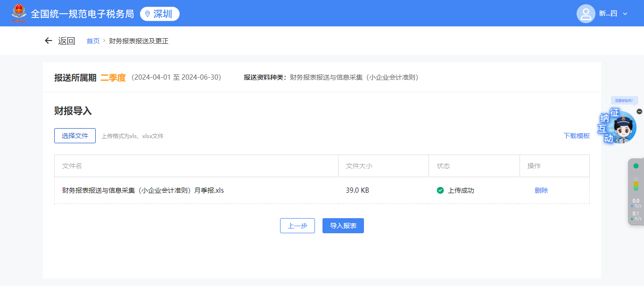The width and height of the screenshot is (644, 286).
Task: Click the date range 2024-04-01 至 2024-06-30
Action: (177, 77)
